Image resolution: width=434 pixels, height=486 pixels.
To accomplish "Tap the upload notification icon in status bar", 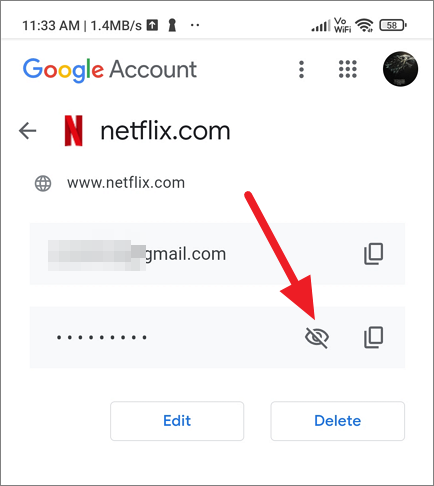I will click(153, 25).
